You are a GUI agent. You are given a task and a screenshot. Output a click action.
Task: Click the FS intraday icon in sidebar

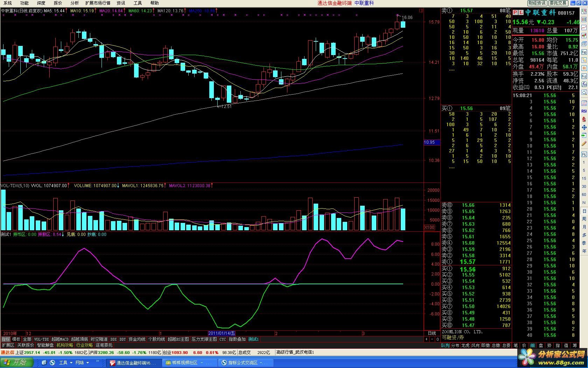584,154
